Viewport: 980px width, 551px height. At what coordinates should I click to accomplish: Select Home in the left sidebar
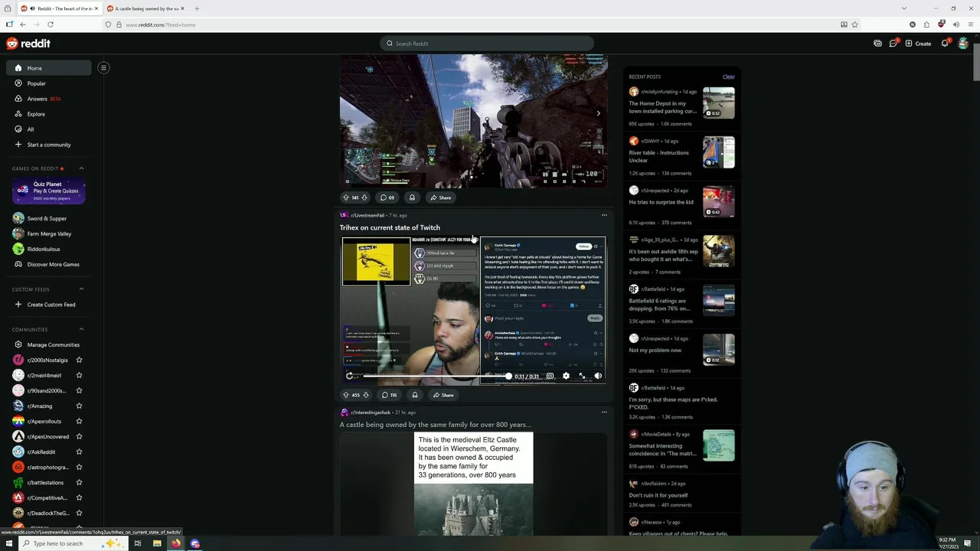coord(48,68)
